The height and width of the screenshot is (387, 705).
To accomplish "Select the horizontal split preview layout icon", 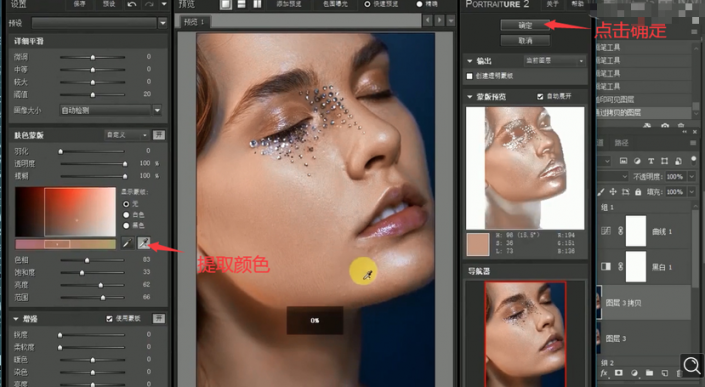I will coord(241,4).
